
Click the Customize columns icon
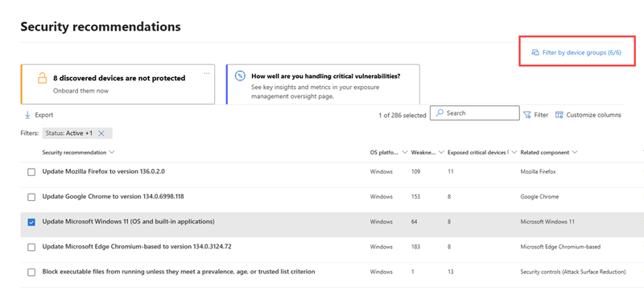pos(559,115)
